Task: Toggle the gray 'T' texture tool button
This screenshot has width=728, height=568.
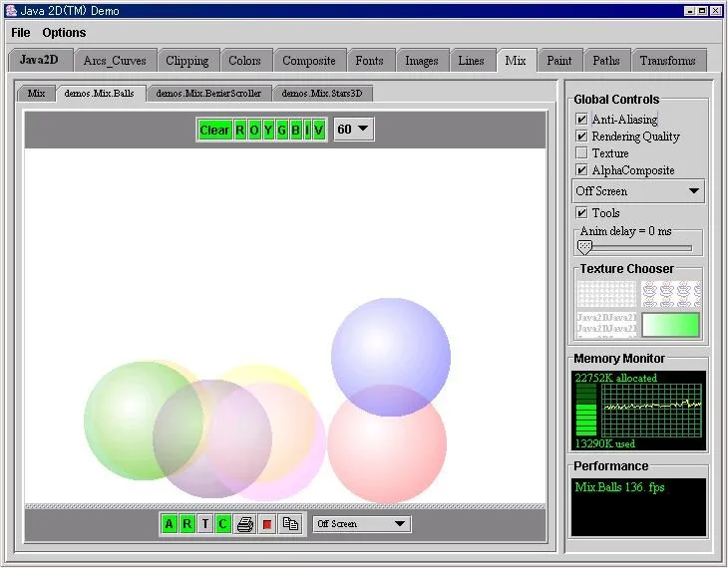Action: 204,524
